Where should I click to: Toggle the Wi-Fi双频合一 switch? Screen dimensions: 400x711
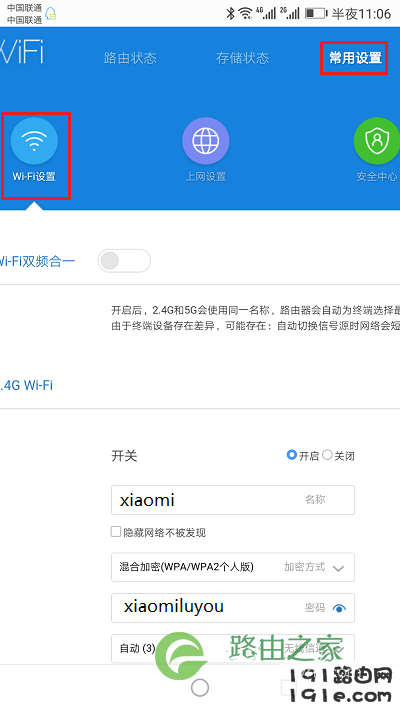(124, 261)
